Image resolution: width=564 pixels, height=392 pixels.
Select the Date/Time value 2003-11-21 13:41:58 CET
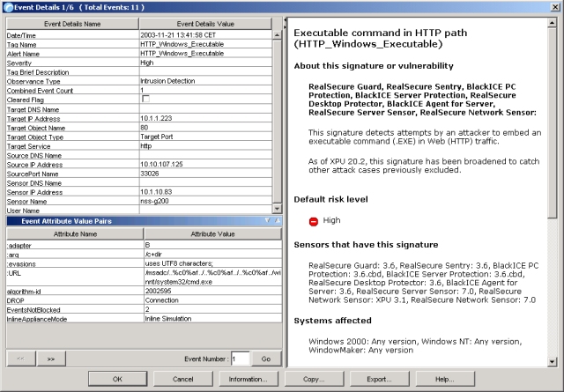(205, 35)
